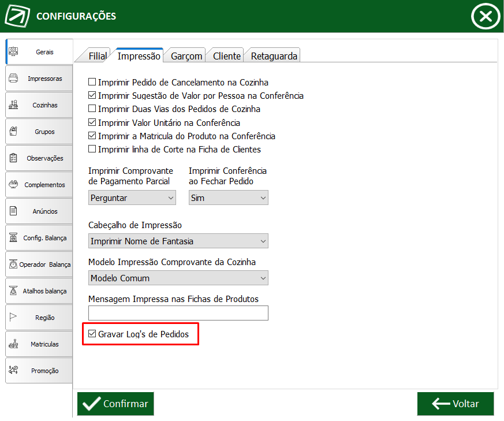Select the Impressão tab
Screen dimensions: 504x421
(x=139, y=55)
